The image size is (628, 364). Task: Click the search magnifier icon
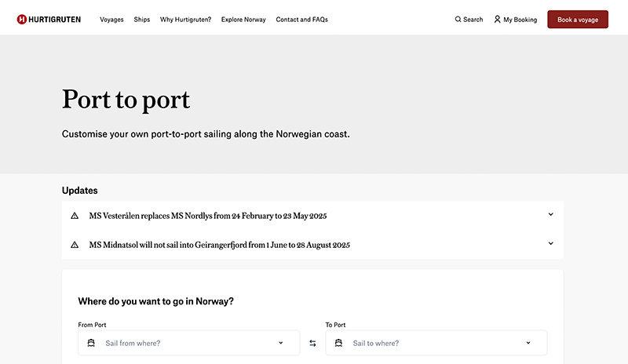pyautogui.click(x=458, y=20)
